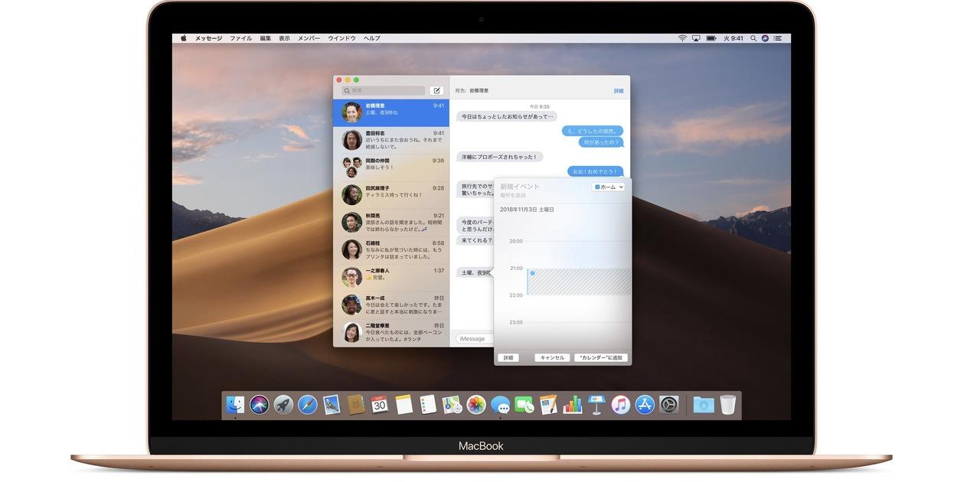
Task: Click the blue bubble 何があったの?
Action: pos(601,142)
